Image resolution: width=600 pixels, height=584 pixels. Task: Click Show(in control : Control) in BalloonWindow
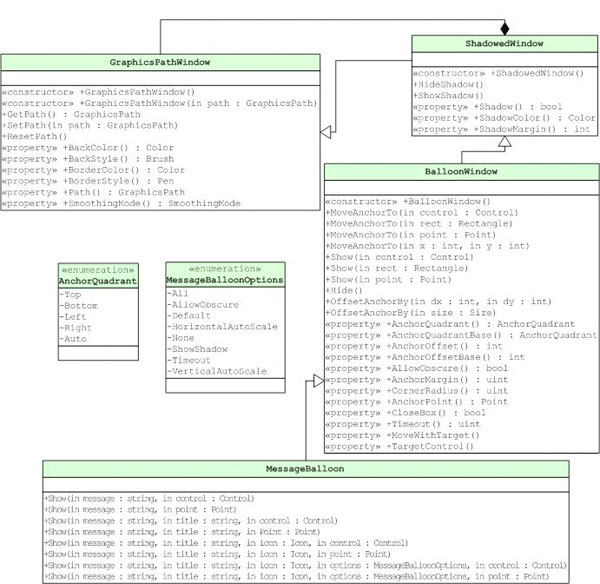[x=397, y=257]
